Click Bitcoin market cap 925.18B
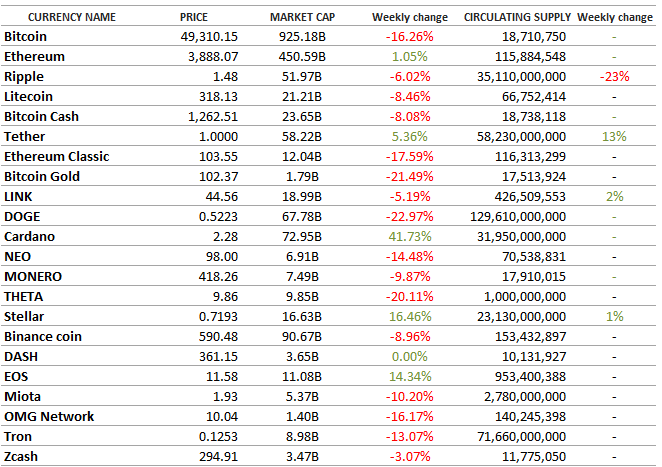The width and height of the screenshot is (662, 467). [302, 37]
